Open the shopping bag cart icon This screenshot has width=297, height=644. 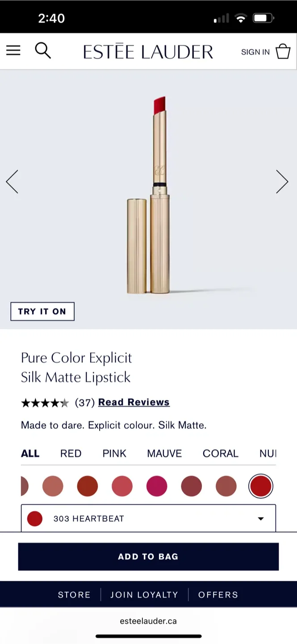click(283, 51)
